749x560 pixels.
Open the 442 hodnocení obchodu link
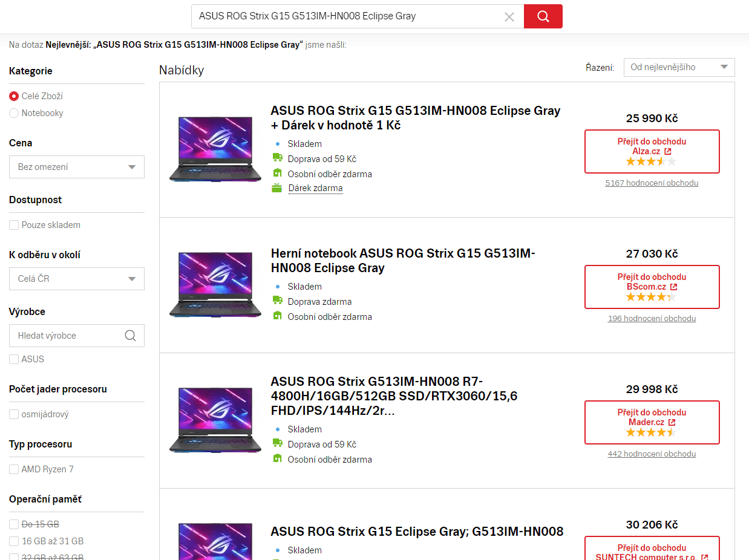click(x=652, y=454)
